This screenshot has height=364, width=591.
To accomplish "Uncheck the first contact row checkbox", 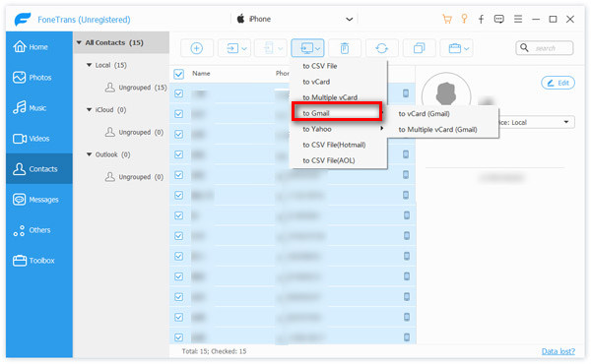I will click(x=178, y=93).
